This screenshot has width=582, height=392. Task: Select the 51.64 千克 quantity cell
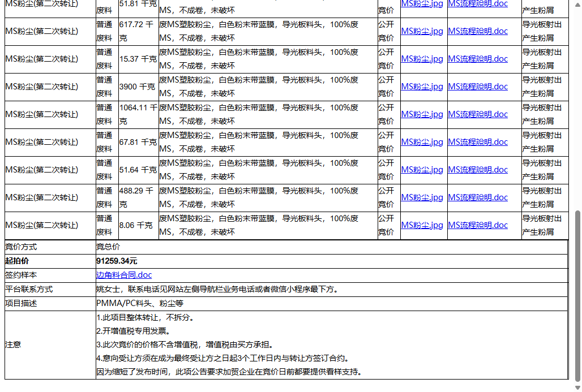(x=139, y=170)
